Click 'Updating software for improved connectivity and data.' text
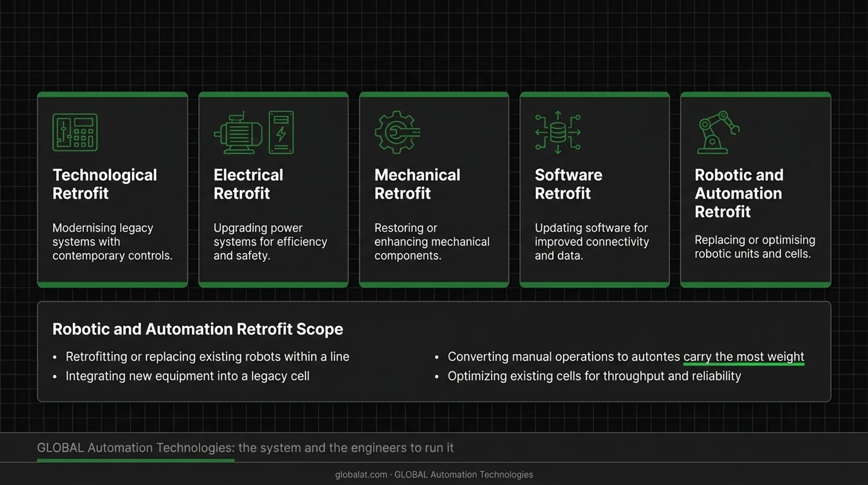Image resolution: width=868 pixels, height=485 pixels. (592, 242)
